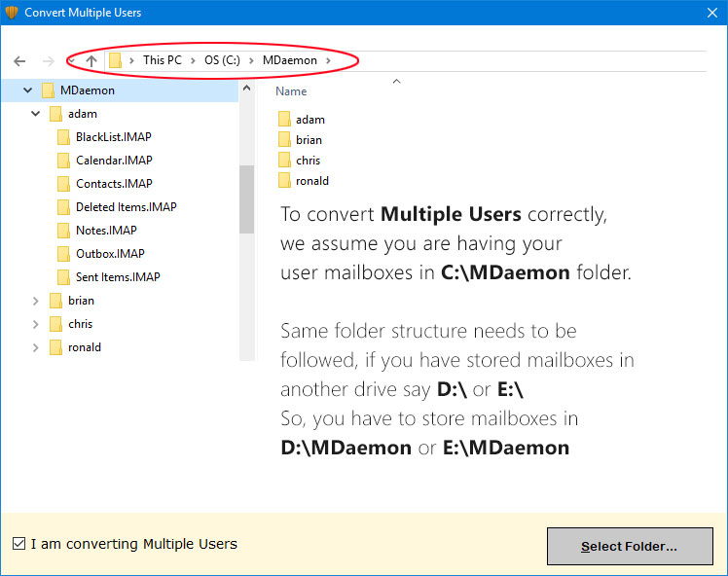Click the Calendar.IMAP folder icon
This screenshot has height=576, width=728.
point(63,161)
